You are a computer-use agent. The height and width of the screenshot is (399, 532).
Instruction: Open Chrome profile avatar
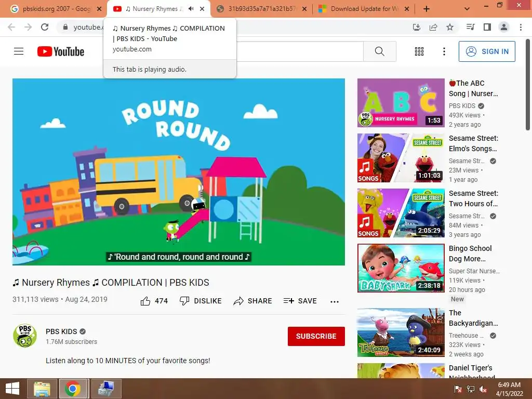pos(504,27)
